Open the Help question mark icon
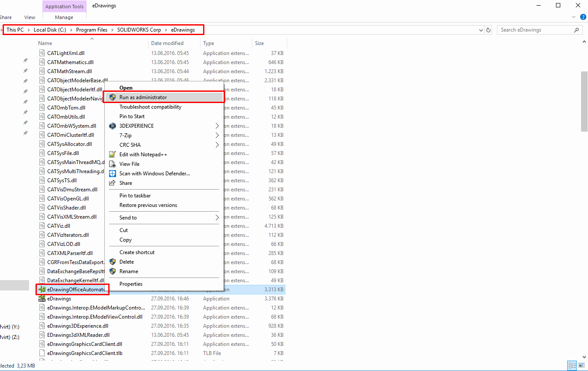 coord(583,17)
